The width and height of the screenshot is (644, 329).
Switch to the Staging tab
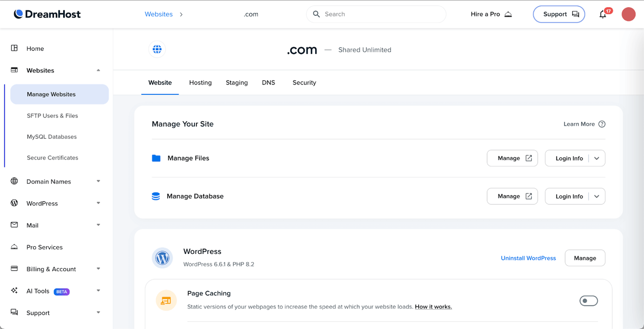(x=237, y=82)
